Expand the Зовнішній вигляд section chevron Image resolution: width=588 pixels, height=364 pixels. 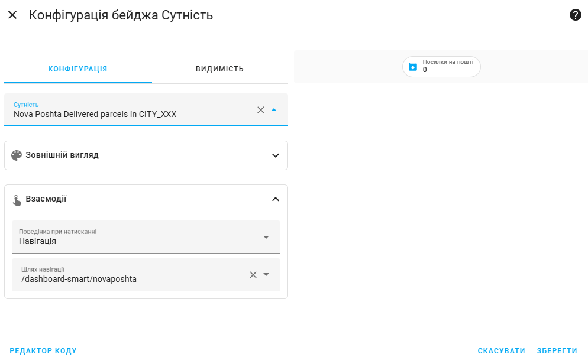[276, 155]
